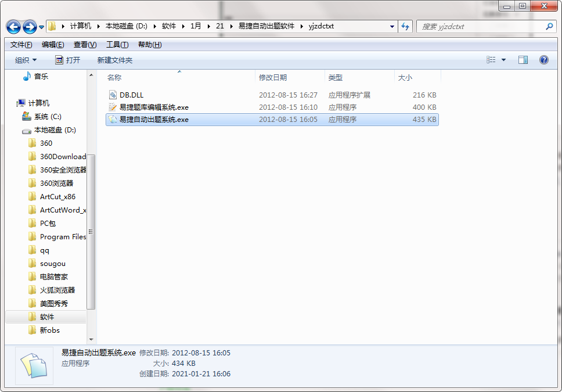This screenshot has height=392, width=562.
Task: Click the 火狐浏览器 folder icon
Action: [33, 290]
